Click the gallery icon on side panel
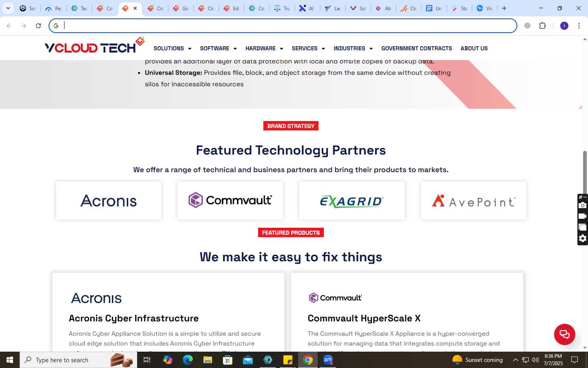Image resolution: width=588 pixels, height=368 pixels. (583, 227)
